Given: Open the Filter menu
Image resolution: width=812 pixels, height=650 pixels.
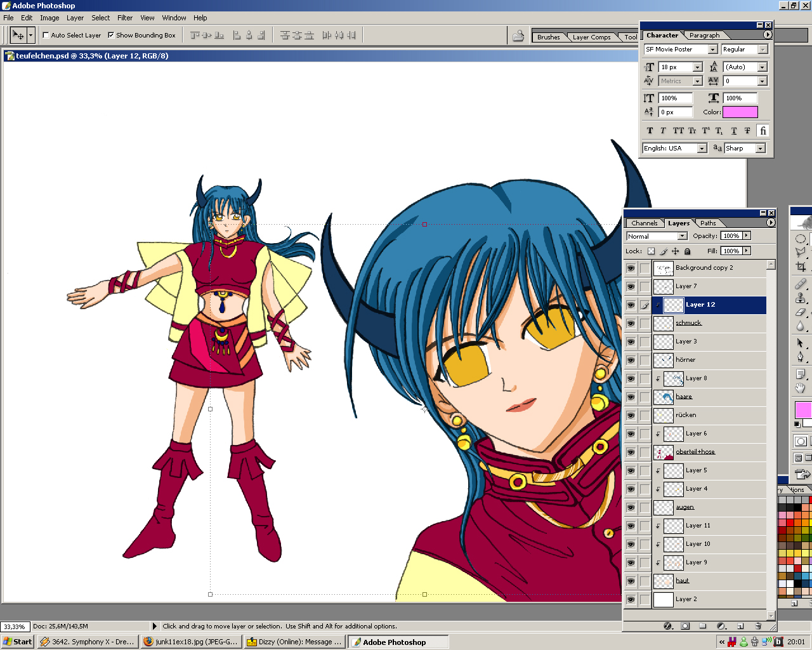Looking at the screenshot, I should tap(124, 18).
